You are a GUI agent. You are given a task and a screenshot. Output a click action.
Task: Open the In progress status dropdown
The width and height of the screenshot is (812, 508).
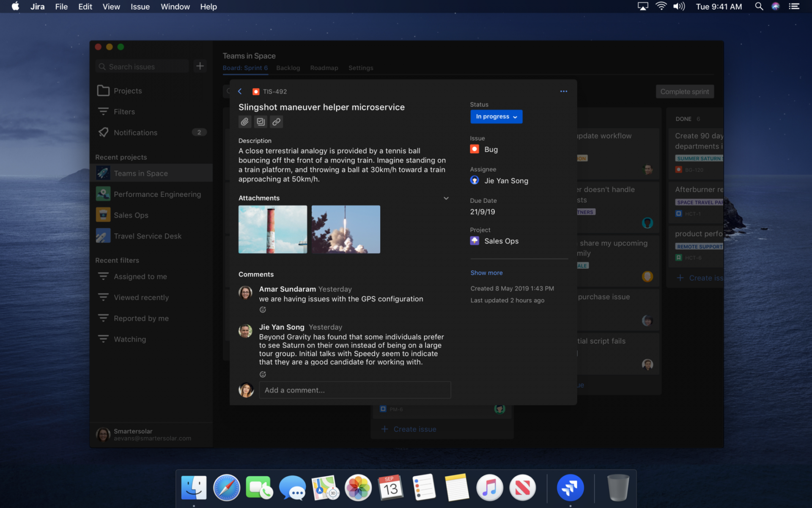(496, 117)
